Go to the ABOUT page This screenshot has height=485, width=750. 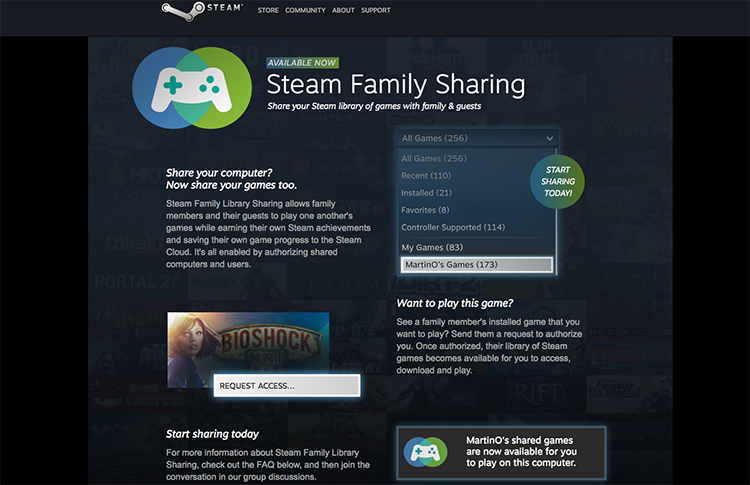tap(343, 10)
